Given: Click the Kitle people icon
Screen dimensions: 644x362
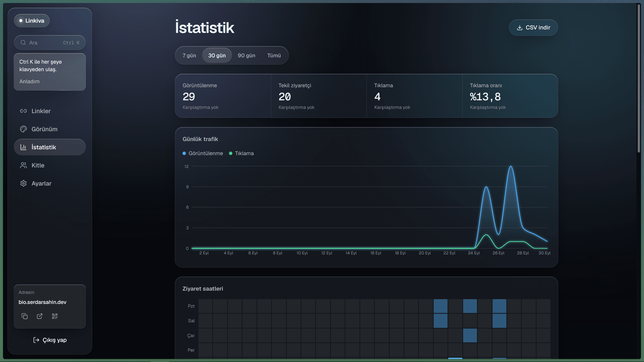Looking at the screenshot, I should (23, 165).
